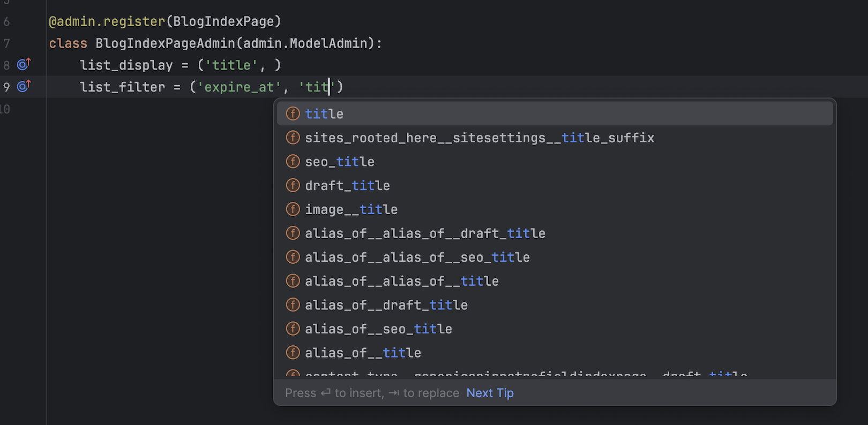Select alias_of__alias_of__draft_title suggestion

555,233
